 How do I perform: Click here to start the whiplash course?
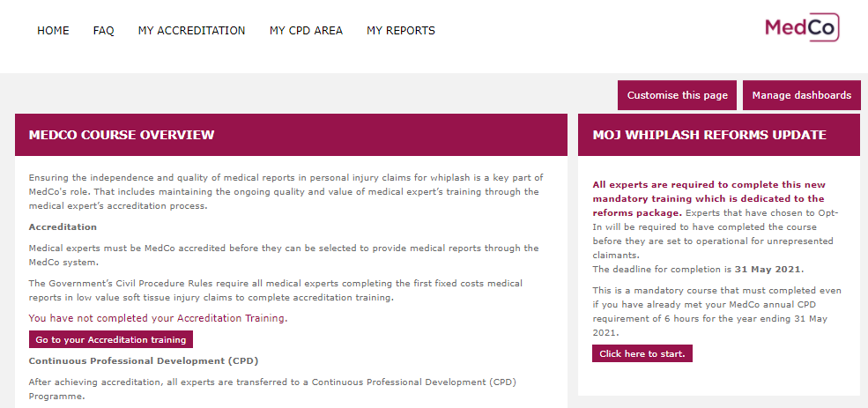pyautogui.click(x=642, y=353)
